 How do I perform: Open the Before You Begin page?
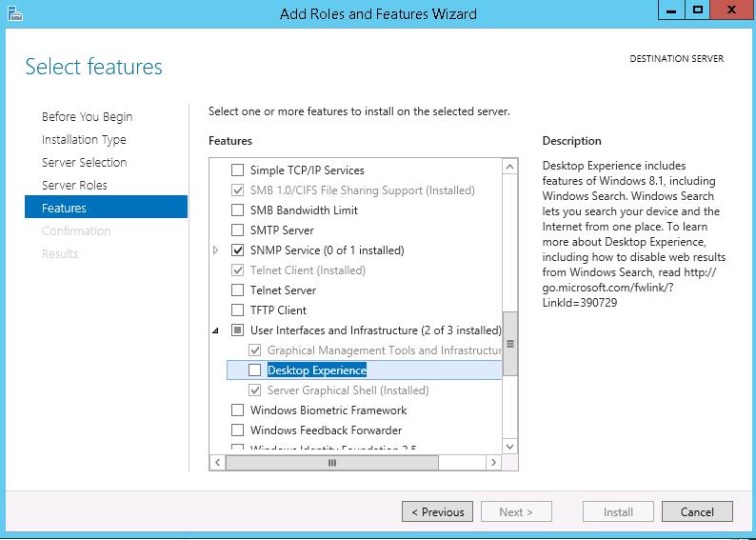[x=87, y=117]
